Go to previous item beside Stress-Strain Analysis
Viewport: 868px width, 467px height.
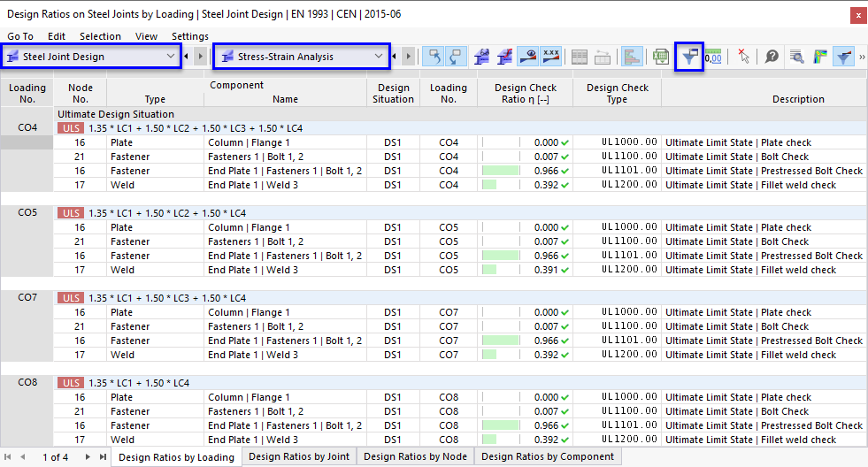394,56
